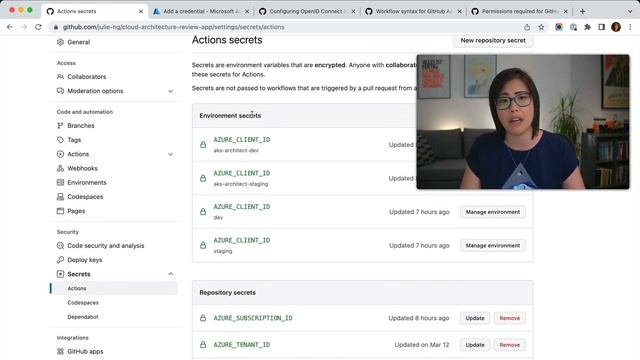Select Dependabot under Secrets
Image resolution: width=640 pixels, height=360 pixels.
point(83,317)
